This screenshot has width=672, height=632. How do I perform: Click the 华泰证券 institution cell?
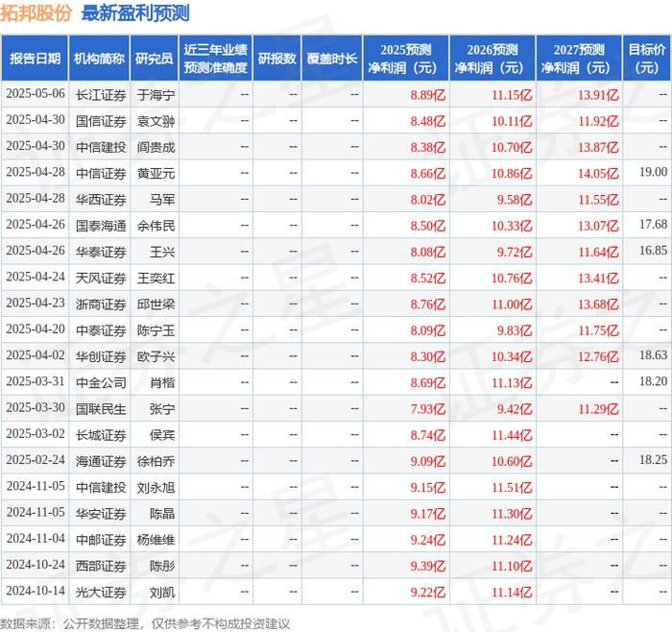pos(101,252)
